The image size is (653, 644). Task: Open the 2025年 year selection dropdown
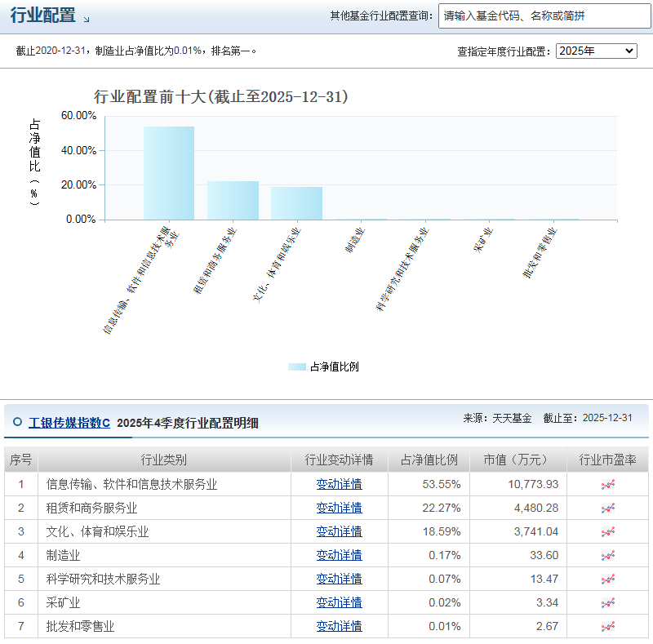[x=597, y=51]
